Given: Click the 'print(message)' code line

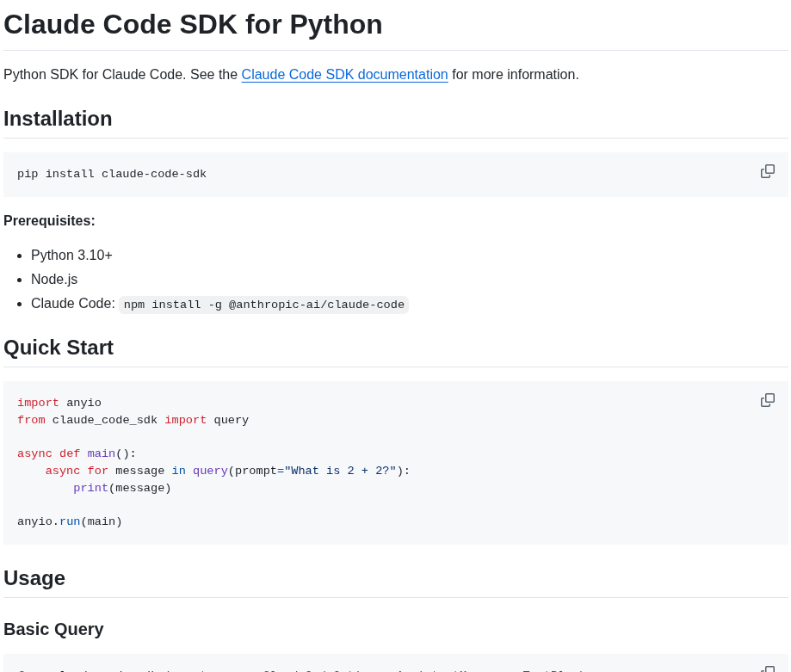Looking at the screenshot, I should pyautogui.click(x=122, y=488).
